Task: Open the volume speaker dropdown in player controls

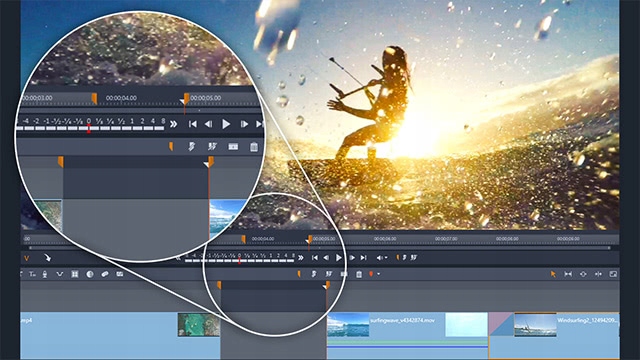Action: coord(382,258)
